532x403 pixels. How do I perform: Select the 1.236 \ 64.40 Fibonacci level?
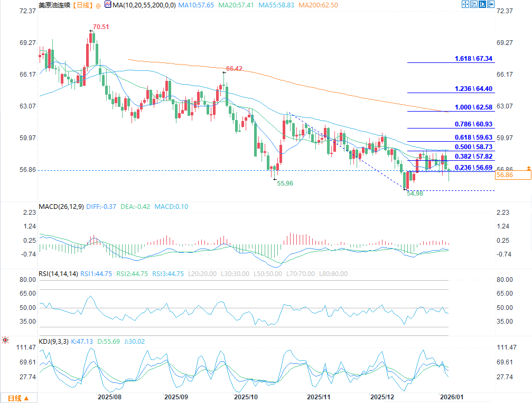point(474,89)
